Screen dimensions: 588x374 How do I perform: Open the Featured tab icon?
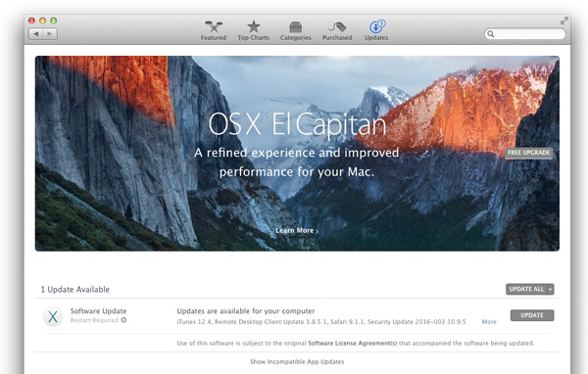pyautogui.click(x=214, y=26)
